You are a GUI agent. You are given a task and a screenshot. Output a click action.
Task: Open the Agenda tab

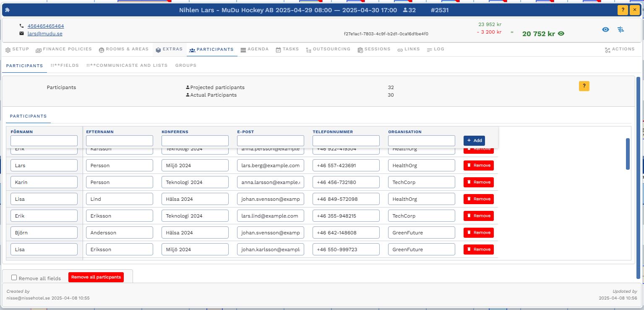255,49
